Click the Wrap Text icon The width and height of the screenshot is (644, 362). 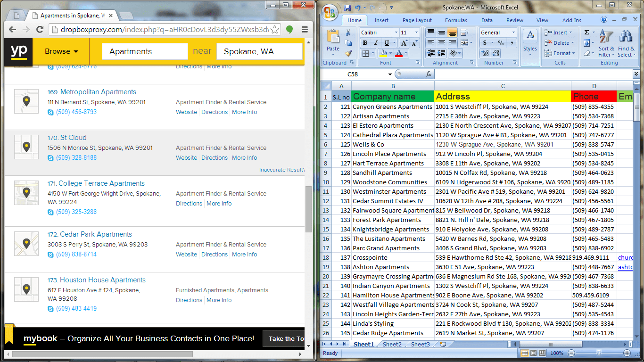(464, 33)
